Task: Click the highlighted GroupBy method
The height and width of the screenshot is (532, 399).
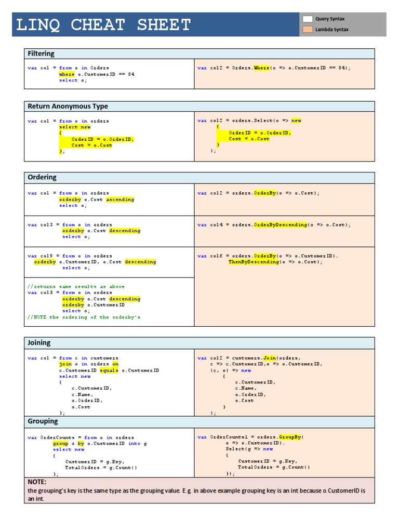Action: (x=290, y=437)
